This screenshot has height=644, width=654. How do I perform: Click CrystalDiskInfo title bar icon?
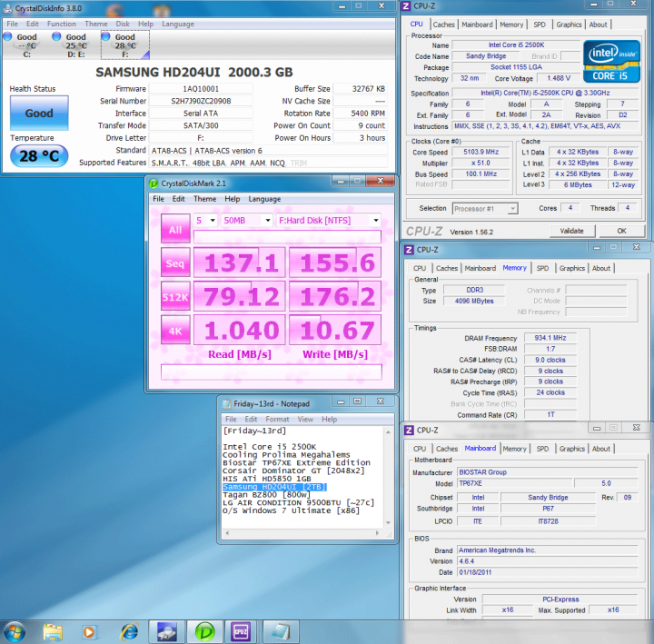tap(7, 8)
